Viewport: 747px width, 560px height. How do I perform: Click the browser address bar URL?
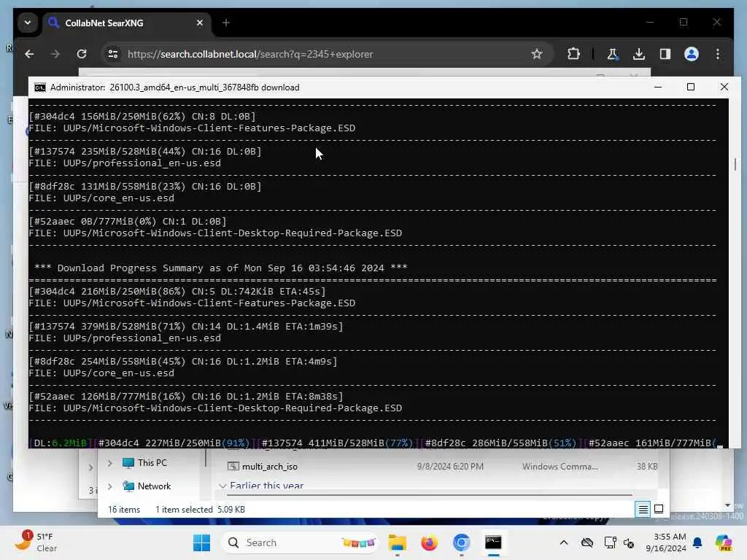point(250,54)
